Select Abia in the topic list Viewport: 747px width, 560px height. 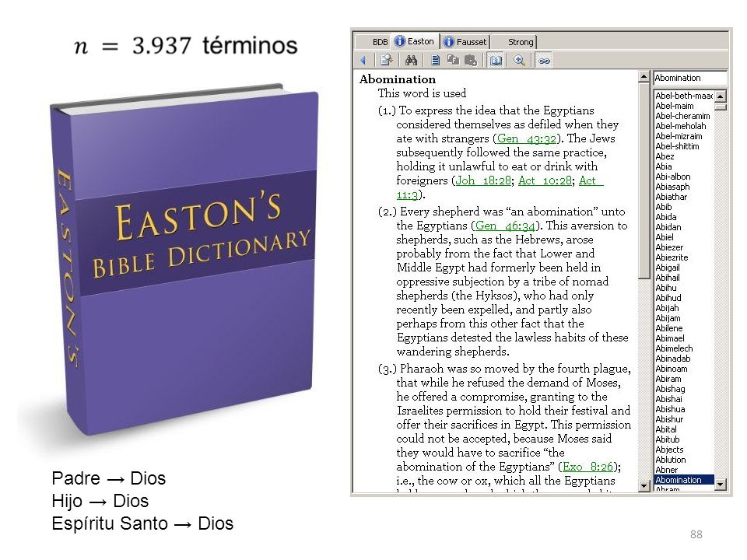pos(663,166)
